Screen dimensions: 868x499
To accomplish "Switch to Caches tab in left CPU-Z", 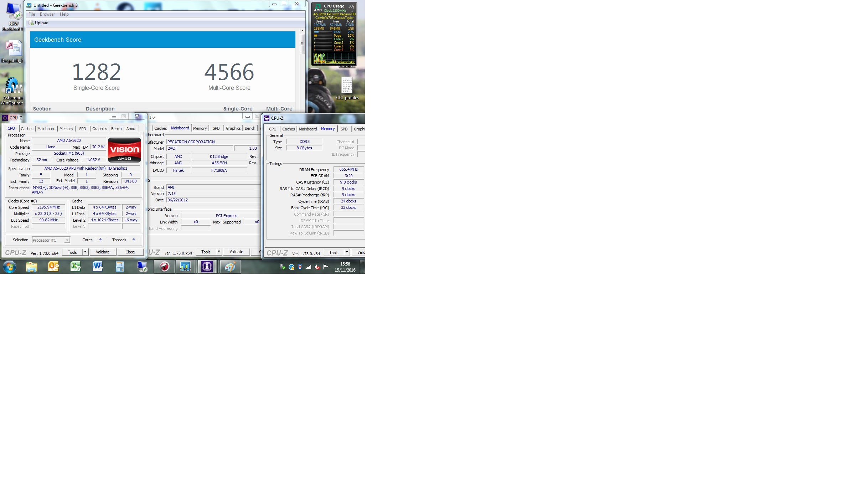I will point(27,129).
